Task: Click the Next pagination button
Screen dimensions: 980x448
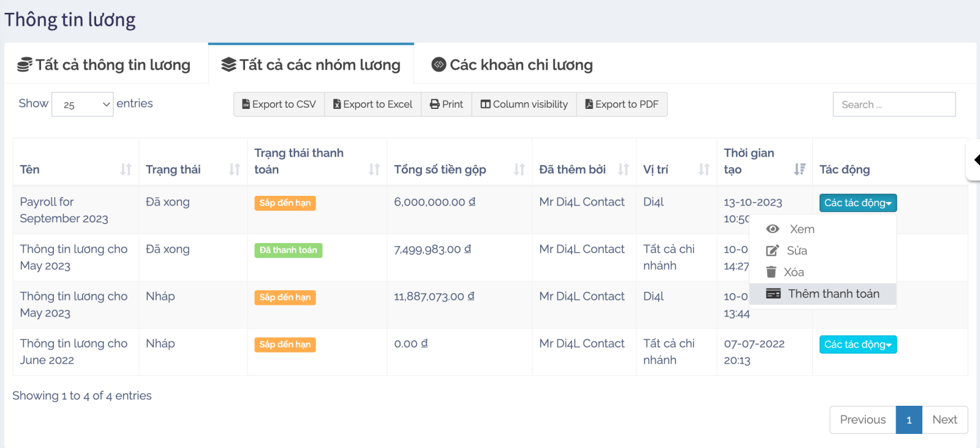Action: point(944,420)
